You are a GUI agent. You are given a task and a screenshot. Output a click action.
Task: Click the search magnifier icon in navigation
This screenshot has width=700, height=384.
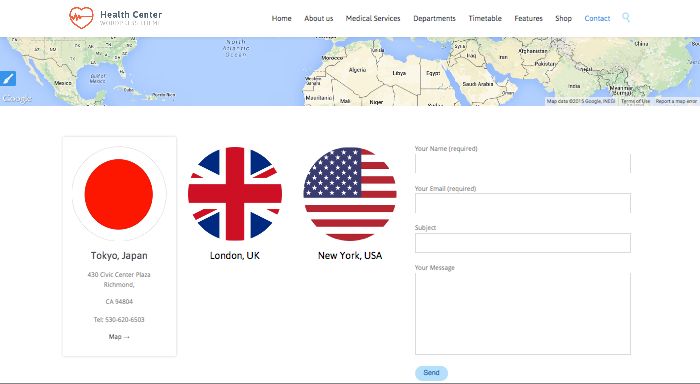point(626,17)
